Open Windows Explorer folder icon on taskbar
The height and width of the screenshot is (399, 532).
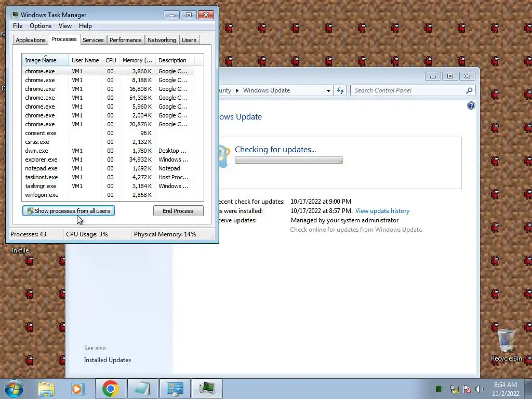click(x=46, y=389)
